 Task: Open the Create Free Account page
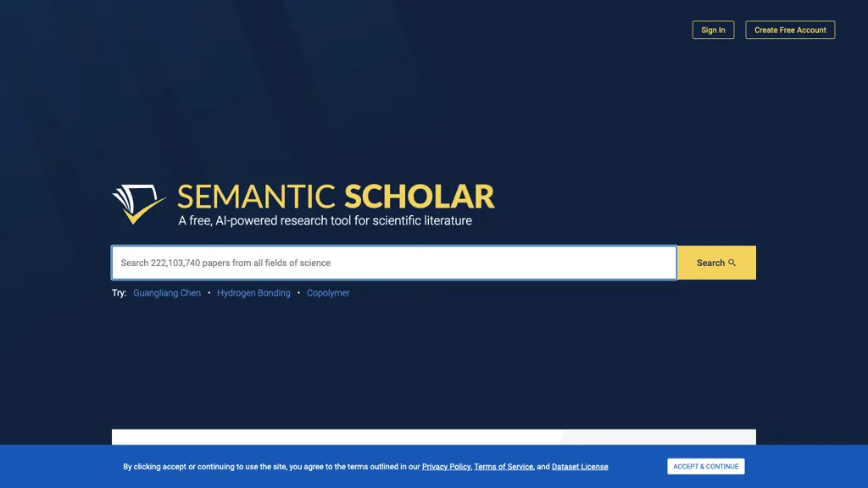pos(789,30)
